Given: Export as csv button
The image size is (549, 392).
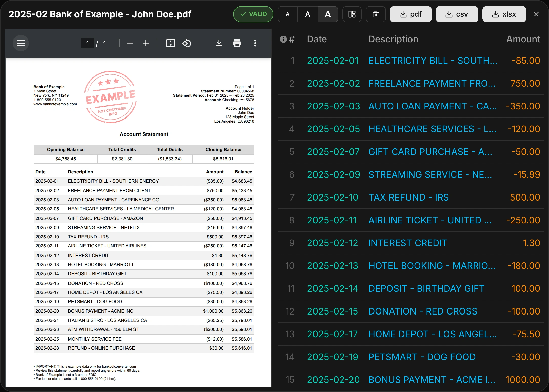Looking at the screenshot, I should (x=457, y=14).
